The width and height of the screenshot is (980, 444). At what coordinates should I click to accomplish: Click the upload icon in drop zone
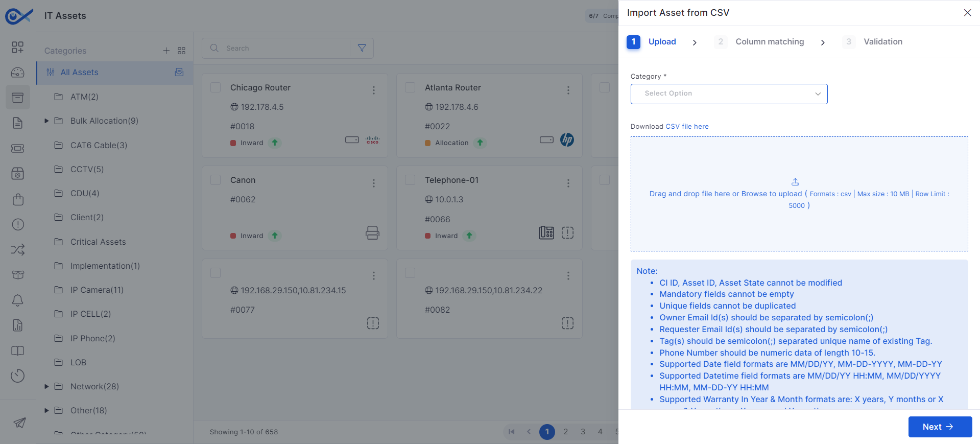pos(795,182)
